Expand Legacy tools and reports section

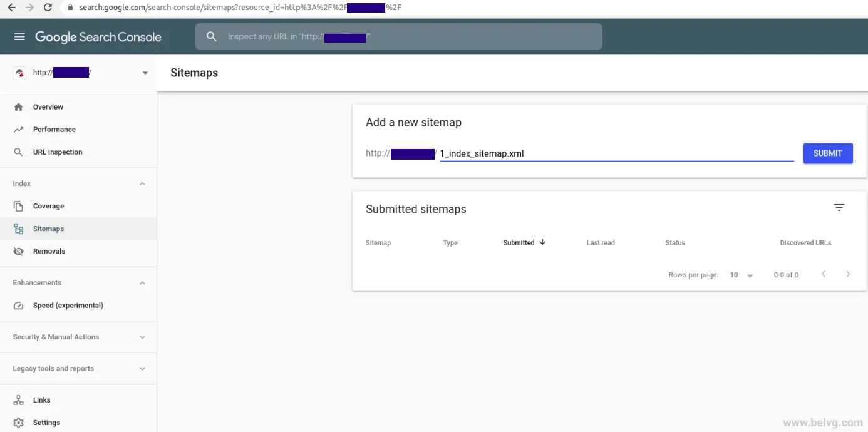coord(142,369)
